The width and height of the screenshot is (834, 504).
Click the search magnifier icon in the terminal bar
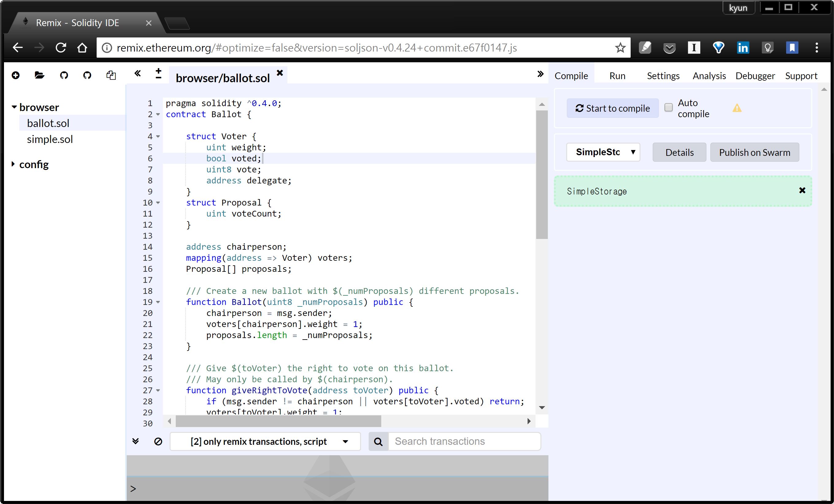(x=378, y=441)
